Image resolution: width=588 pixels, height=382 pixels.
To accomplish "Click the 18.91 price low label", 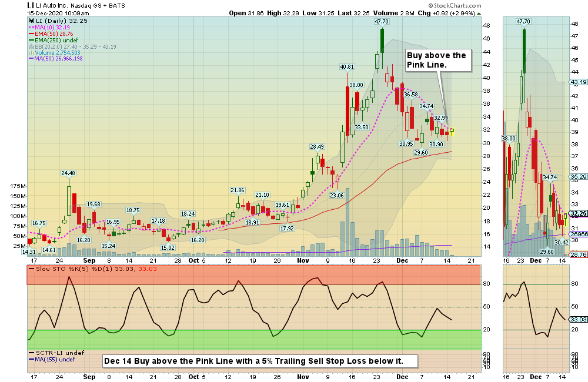I will tap(252, 222).
